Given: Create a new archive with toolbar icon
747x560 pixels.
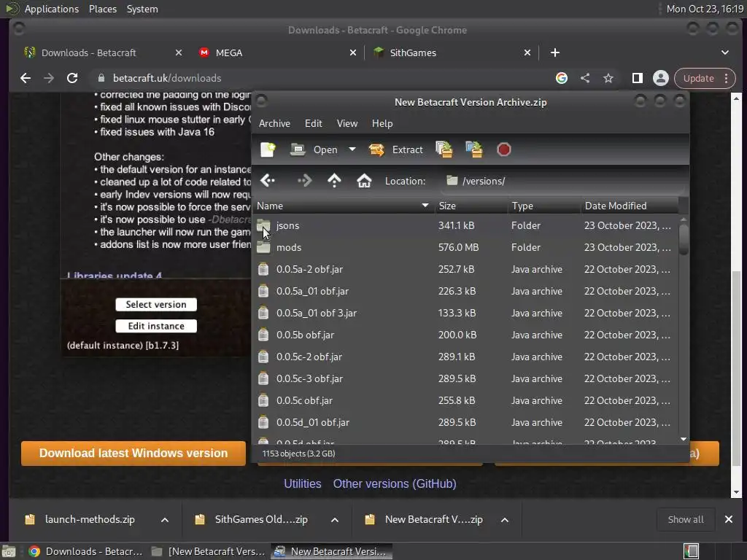Looking at the screenshot, I should (x=268, y=149).
